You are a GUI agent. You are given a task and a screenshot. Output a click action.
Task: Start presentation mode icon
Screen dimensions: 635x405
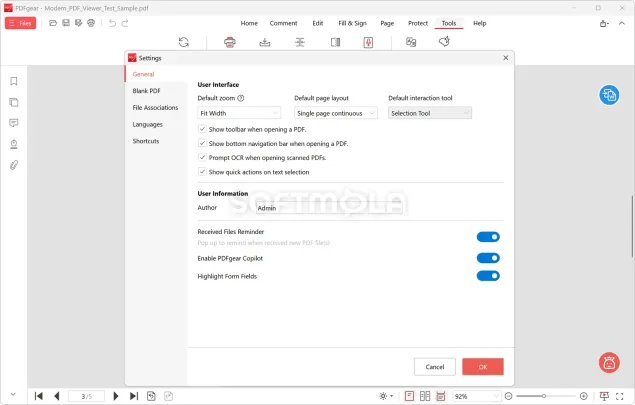[604, 396]
